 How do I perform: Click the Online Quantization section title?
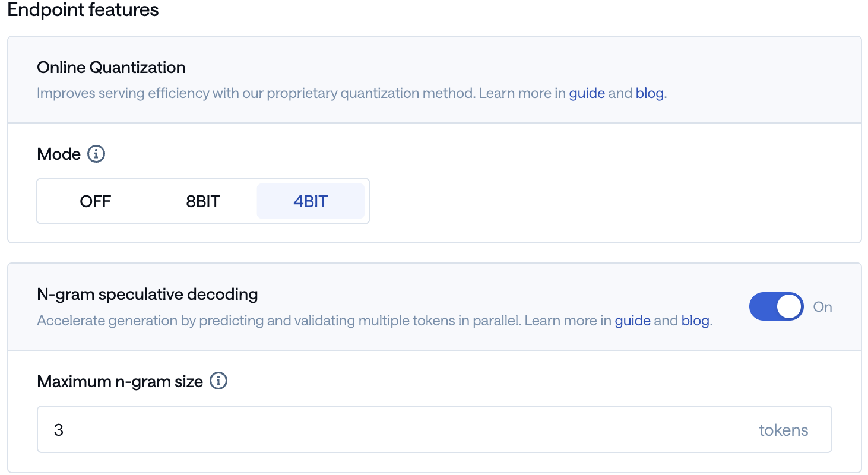pyautogui.click(x=111, y=68)
